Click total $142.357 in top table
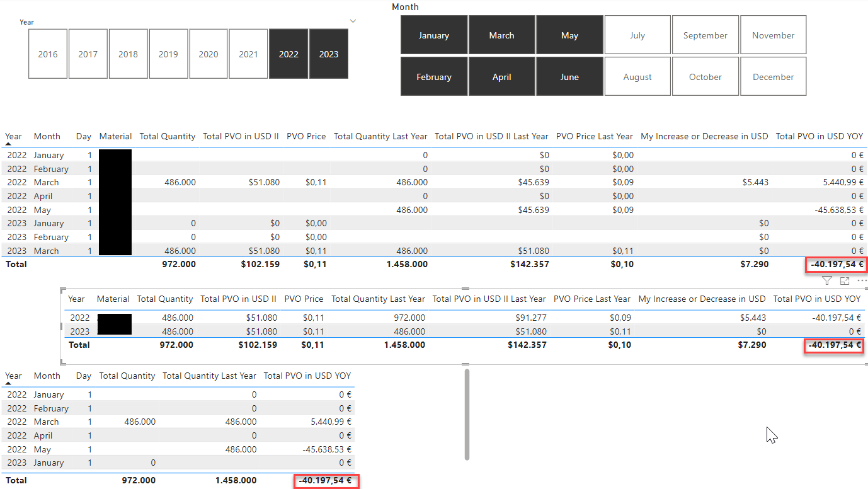Screen dimensions: 868x489 pyautogui.click(x=530, y=264)
